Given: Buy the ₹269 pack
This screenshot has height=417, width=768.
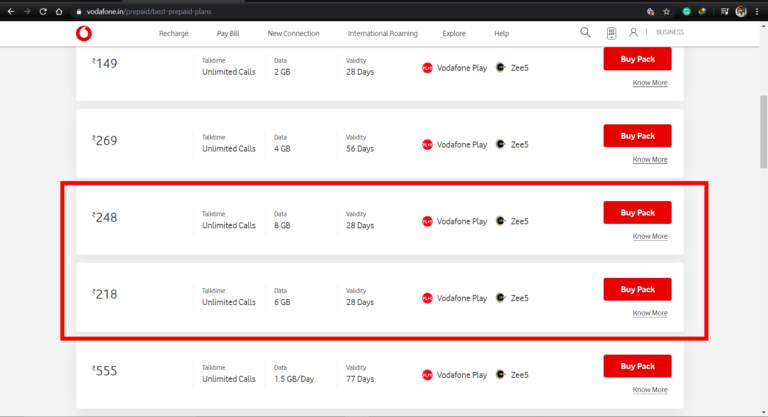Looking at the screenshot, I should coord(637,136).
